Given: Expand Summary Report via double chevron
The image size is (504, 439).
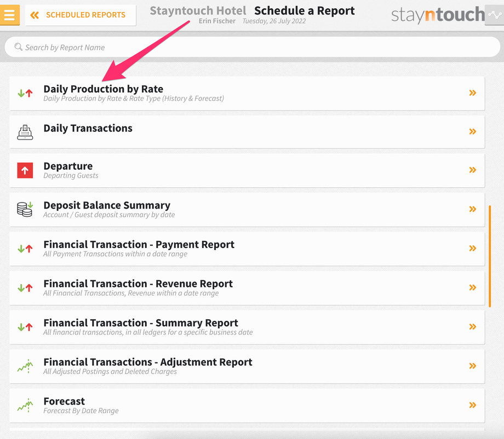Looking at the screenshot, I should (x=472, y=327).
